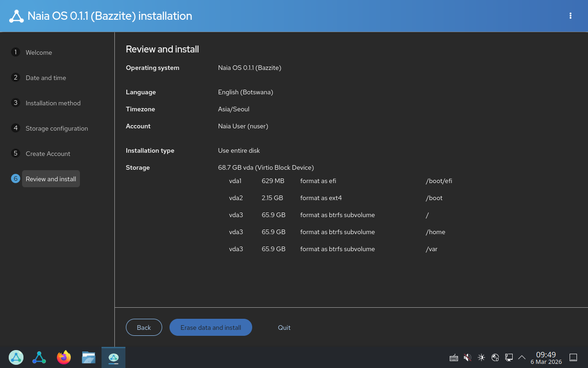Open the Create Account step
588x368 pixels.
point(48,154)
